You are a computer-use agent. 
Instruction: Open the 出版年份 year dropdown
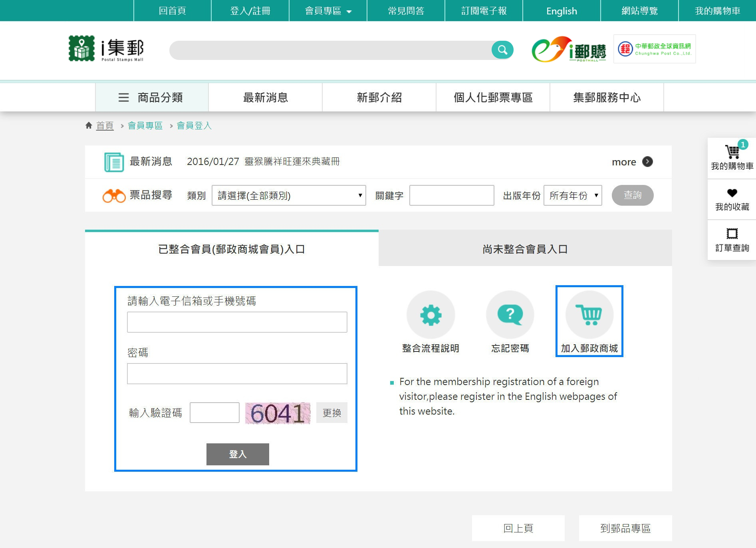tap(573, 195)
